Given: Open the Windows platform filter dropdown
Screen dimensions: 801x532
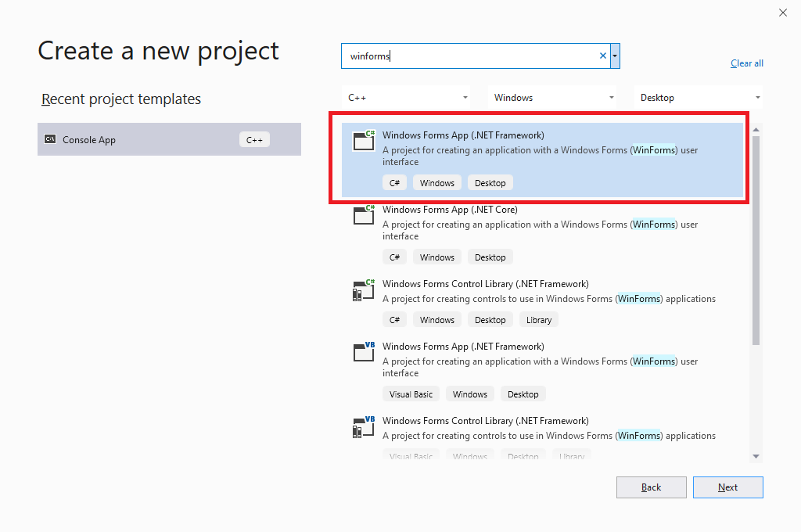Looking at the screenshot, I should tap(551, 98).
